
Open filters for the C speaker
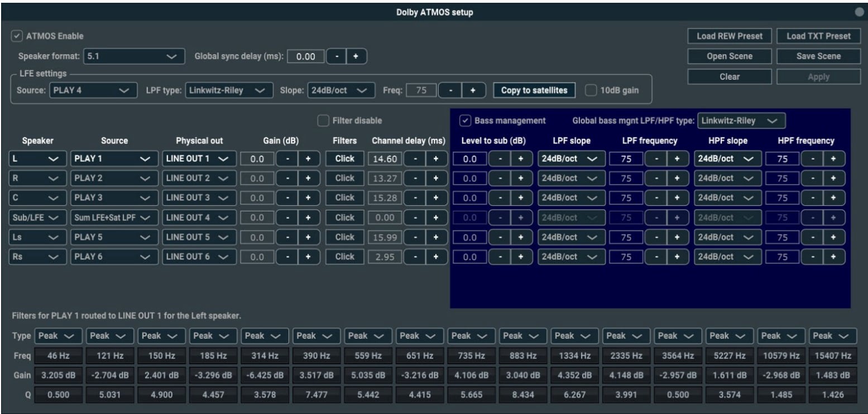click(344, 198)
